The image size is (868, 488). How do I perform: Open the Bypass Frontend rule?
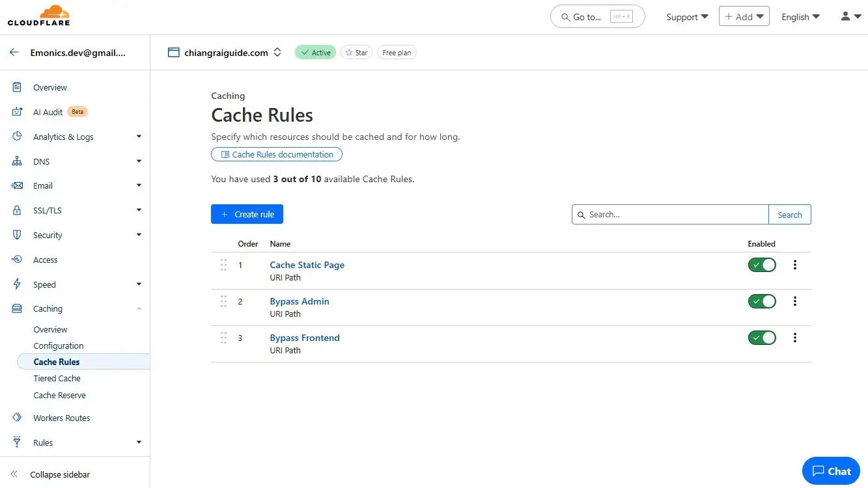point(305,338)
